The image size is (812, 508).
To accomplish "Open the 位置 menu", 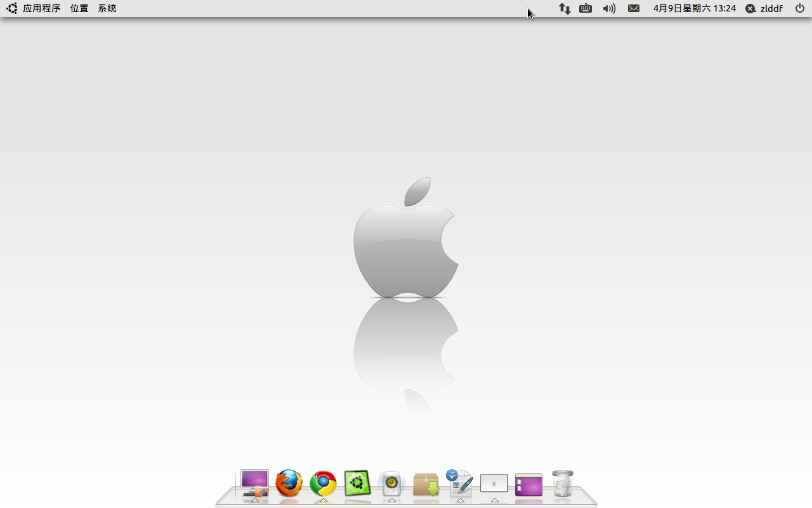I will pos(79,8).
